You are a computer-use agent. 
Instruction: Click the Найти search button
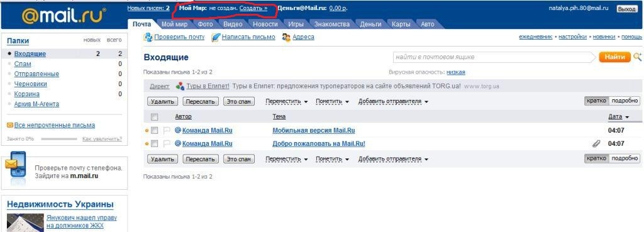615,57
